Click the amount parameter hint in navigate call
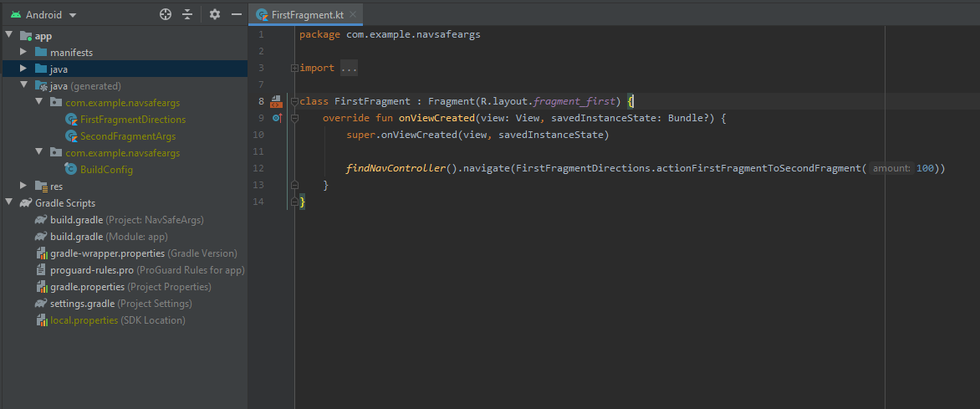This screenshot has height=409, width=980. tap(892, 169)
